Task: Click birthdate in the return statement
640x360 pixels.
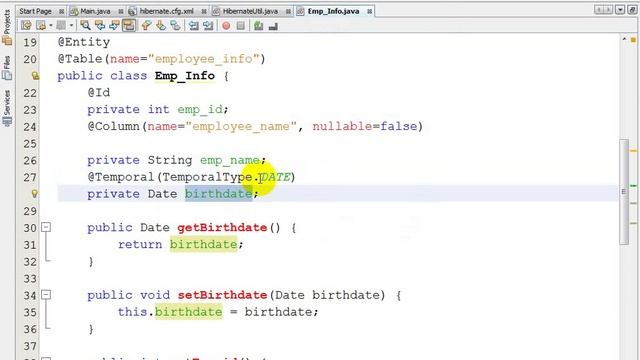Action: 203,244
